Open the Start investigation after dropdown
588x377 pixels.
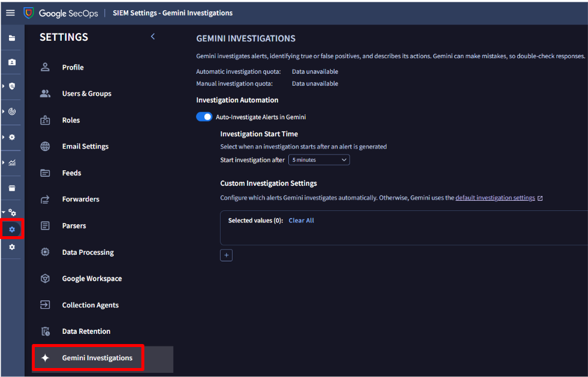[x=319, y=160]
